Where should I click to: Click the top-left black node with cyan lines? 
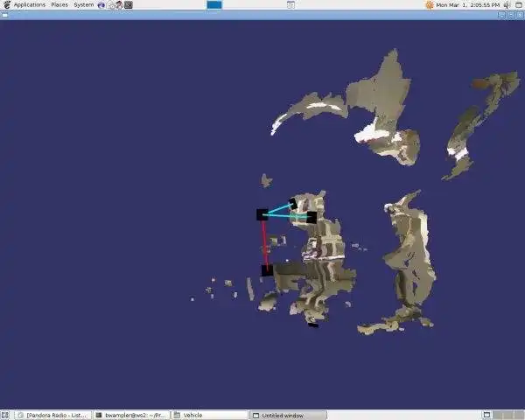point(262,214)
